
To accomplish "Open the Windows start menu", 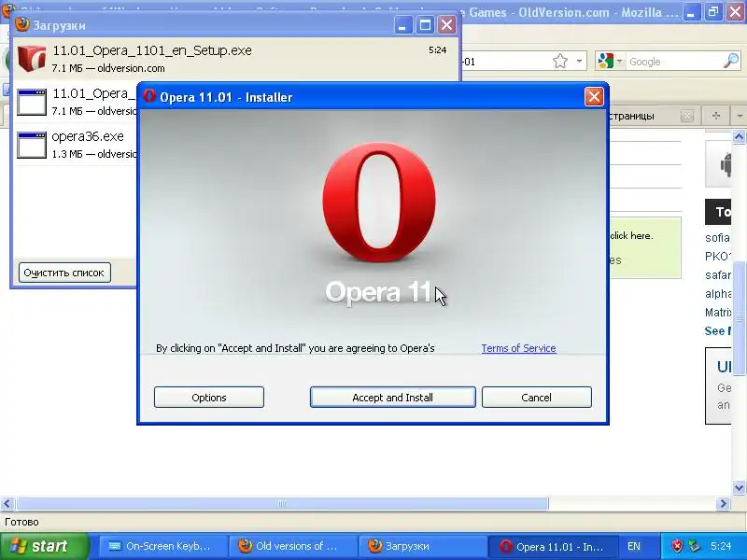I will (x=44, y=546).
